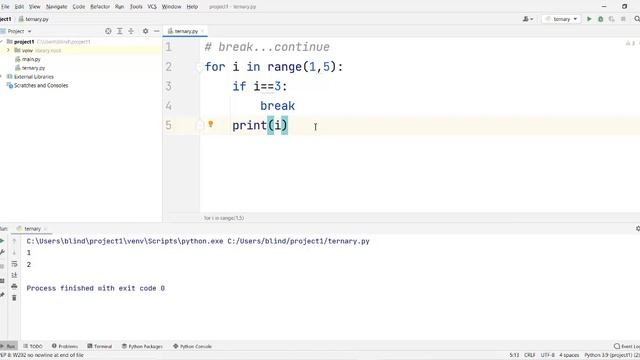640x360 pixels.
Task: Click Expand All icon in Project panel
Action: tap(120, 31)
